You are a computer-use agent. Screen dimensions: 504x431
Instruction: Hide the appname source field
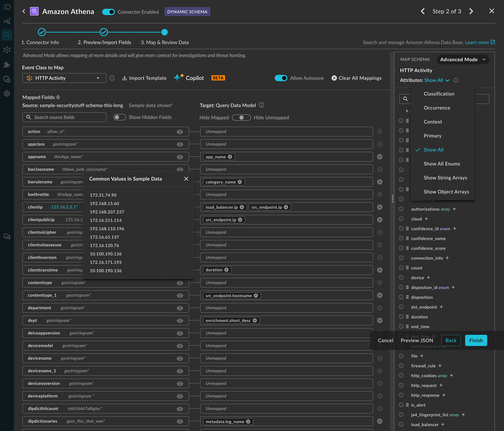(180, 157)
